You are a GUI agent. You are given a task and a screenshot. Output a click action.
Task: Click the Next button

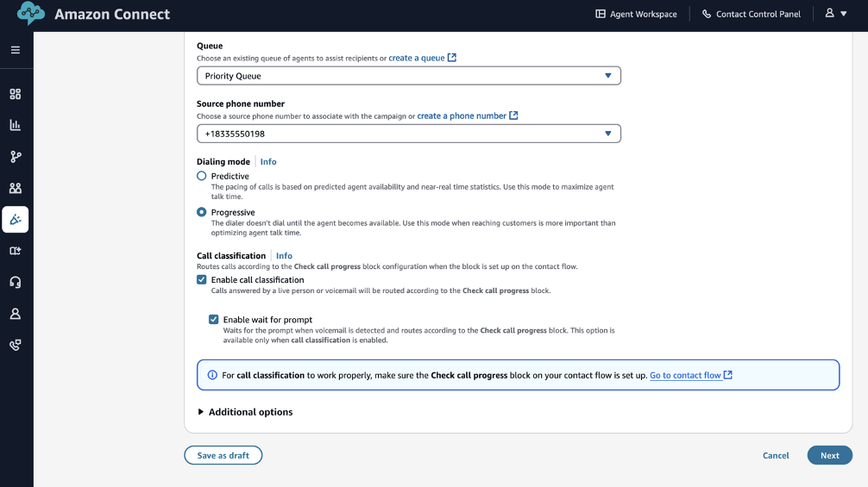point(829,455)
